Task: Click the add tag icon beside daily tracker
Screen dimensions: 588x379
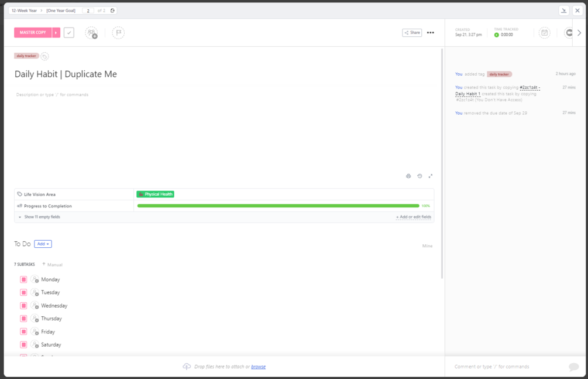Action: point(44,56)
